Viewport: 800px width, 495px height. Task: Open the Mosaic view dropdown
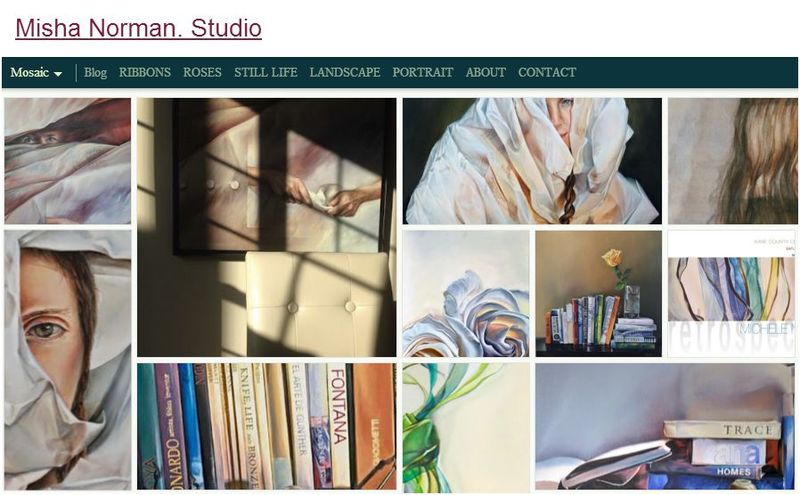coord(36,72)
